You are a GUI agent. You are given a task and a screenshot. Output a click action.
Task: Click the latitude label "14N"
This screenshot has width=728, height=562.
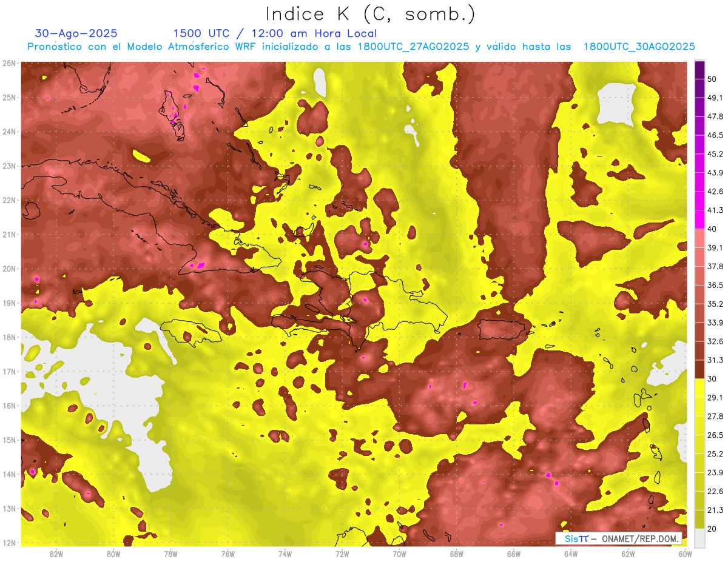[9, 474]
